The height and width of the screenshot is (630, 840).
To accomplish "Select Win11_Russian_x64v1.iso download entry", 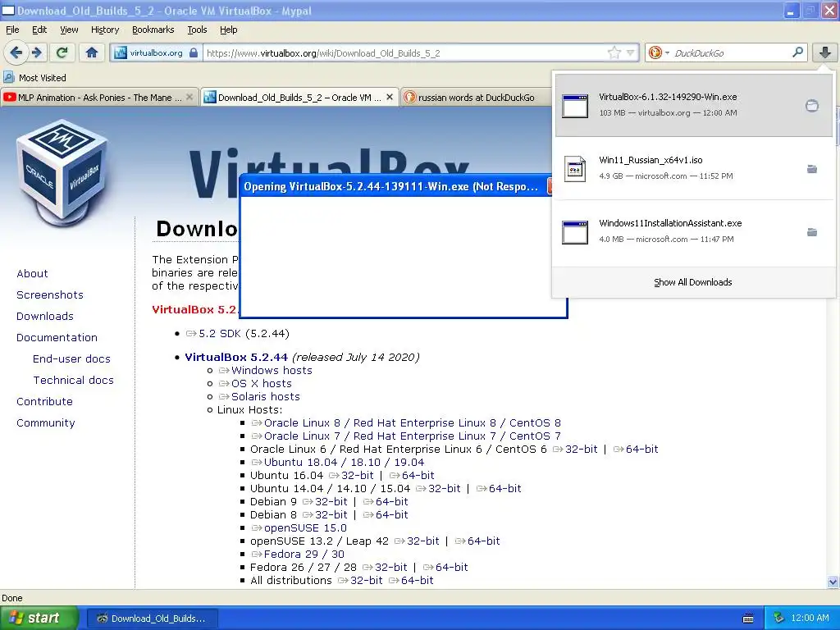I will (x=694, y=168).
